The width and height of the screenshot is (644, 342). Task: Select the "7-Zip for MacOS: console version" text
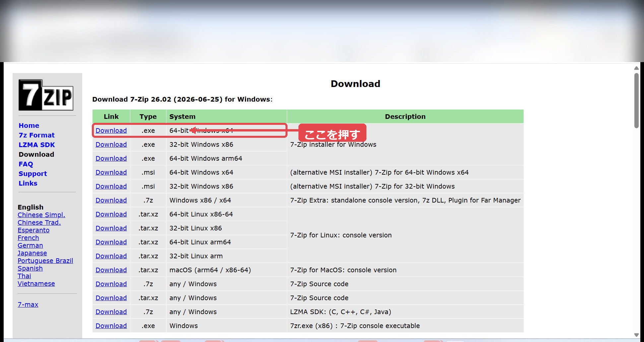click(x=343, y=270)
